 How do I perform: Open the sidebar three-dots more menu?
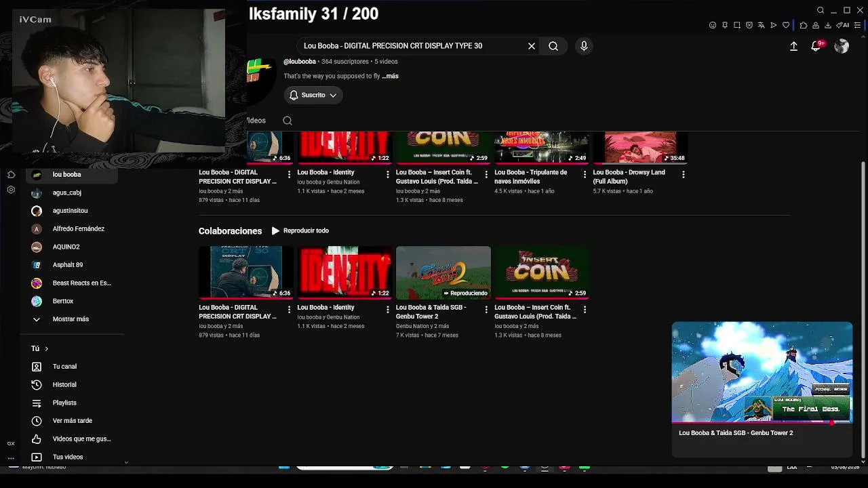pyautogui.click(x=11, y=458)
